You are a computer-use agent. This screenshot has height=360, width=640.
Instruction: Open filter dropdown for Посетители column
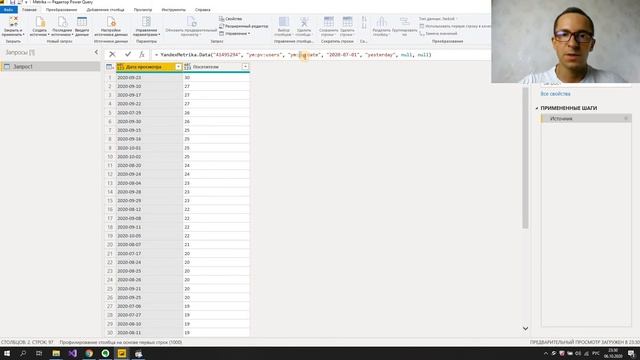coord(245,67)
